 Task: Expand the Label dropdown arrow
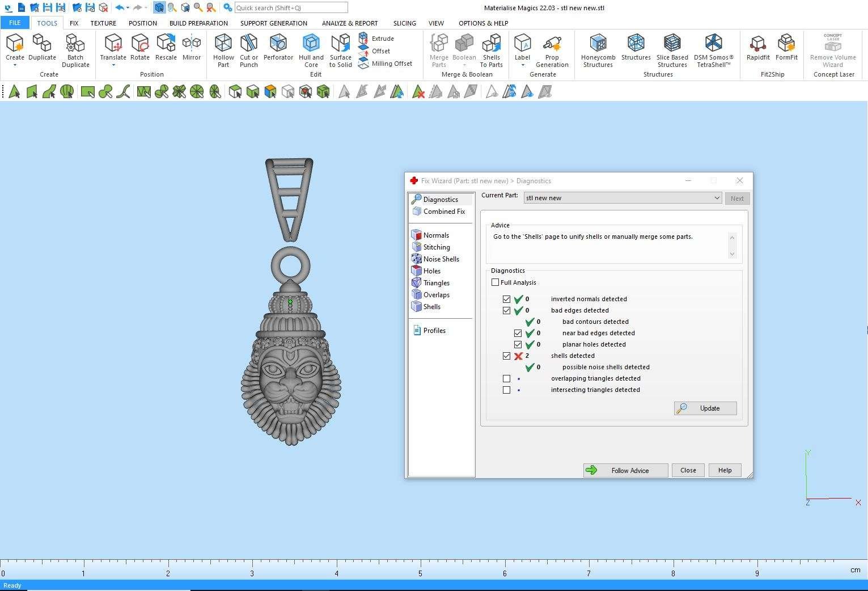(522, 65)
